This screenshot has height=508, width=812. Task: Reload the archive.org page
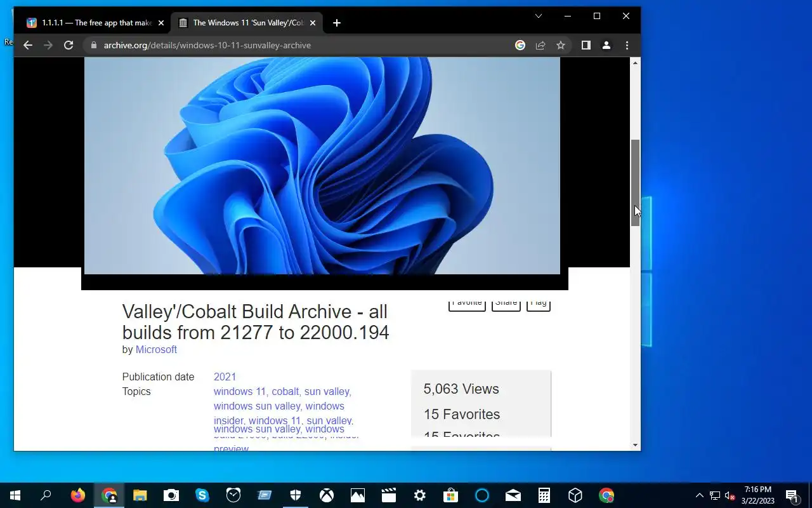[69, 45]
